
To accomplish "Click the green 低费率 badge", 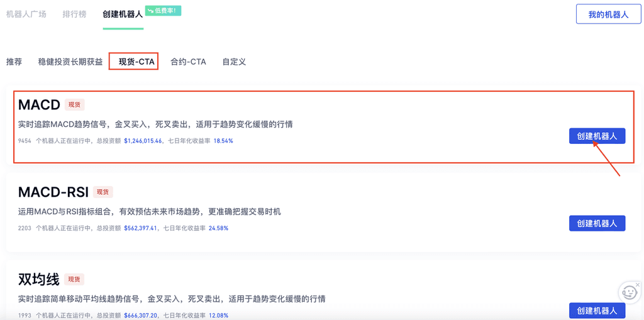I will coord(163,11).
